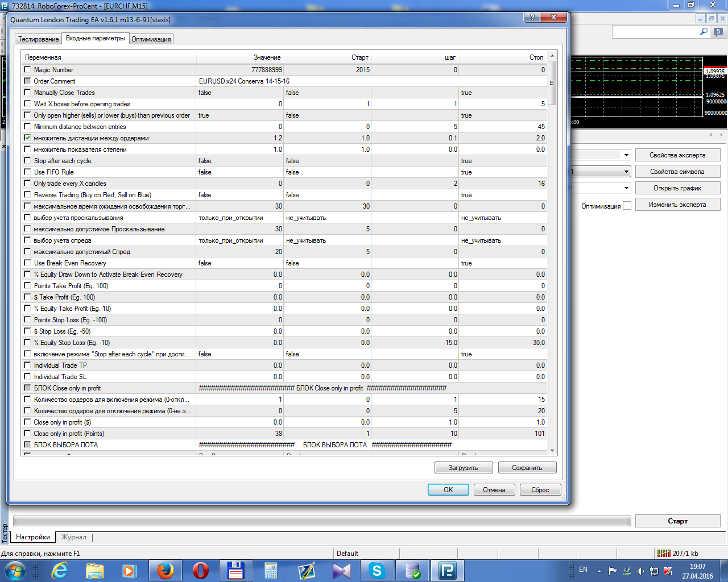Open Windows Media Player from taskbar

click(x=130, y=571)
